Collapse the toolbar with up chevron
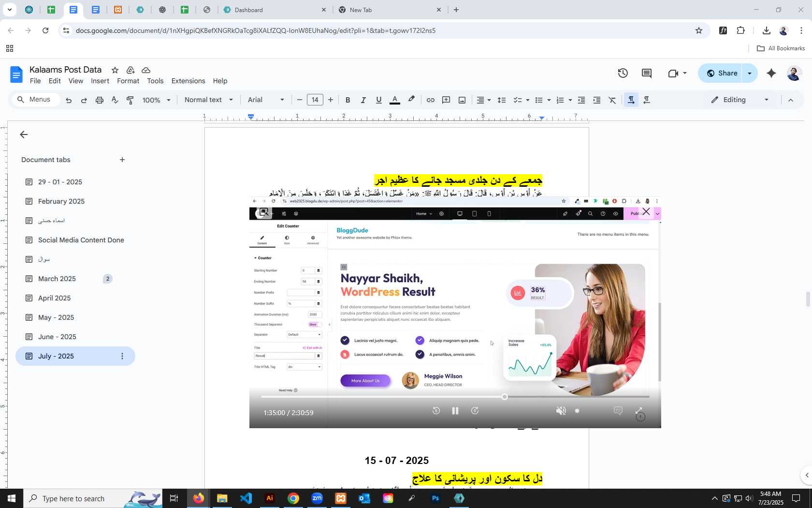This screenshot has height=508, width=812. click(791, 100)
